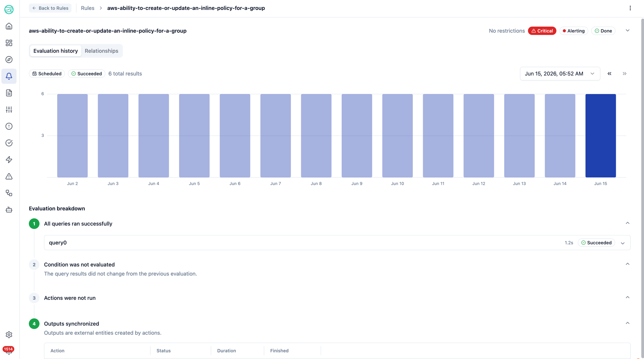Expand rule header details chevron
644x359 pixels.
click(x=628, y=31)
